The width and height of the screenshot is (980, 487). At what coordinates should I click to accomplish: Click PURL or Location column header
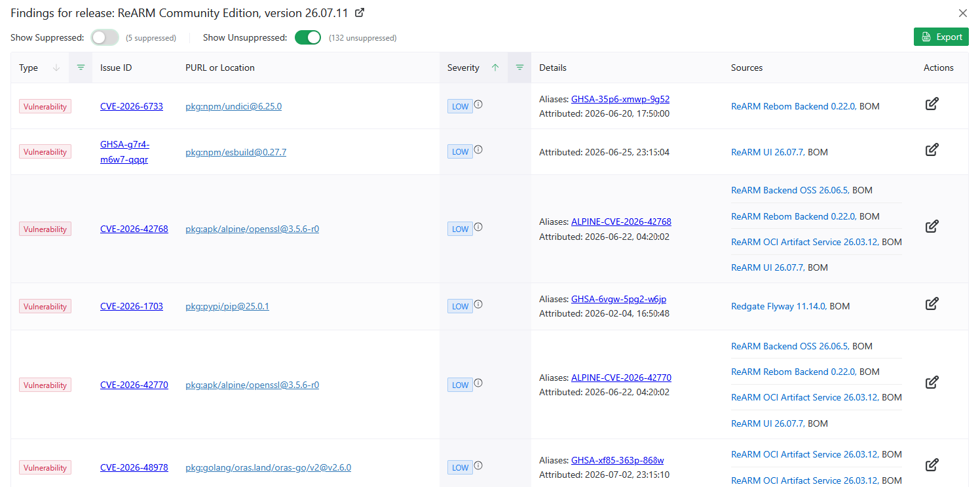220,68
